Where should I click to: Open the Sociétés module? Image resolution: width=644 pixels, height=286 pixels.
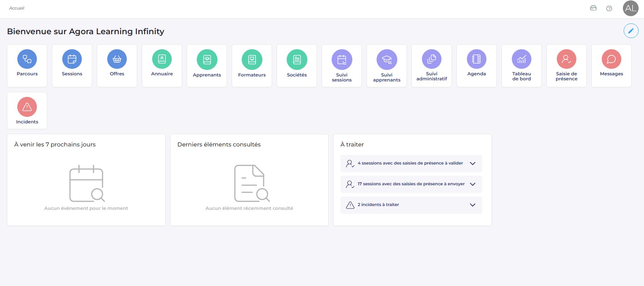point(297,65)
